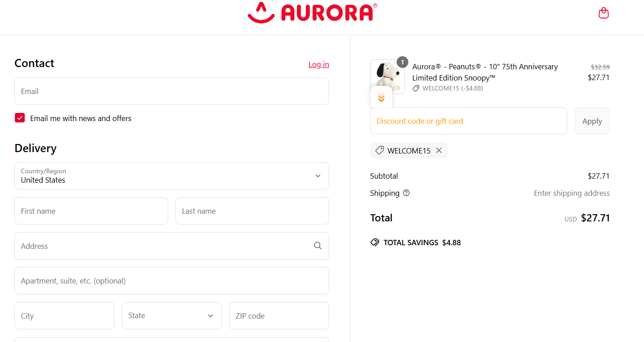Click the Log in link
Viewport: 644px width, 342px height.
coord(318,64)
